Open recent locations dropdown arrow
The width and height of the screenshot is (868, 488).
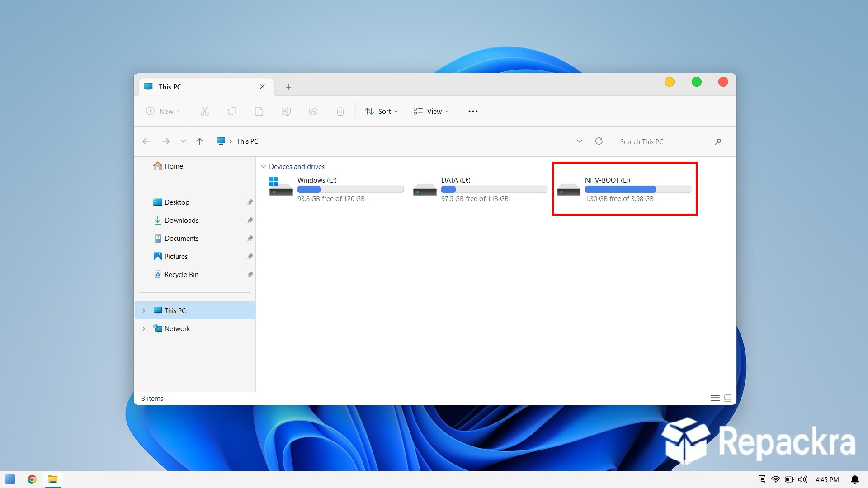[x=183, y=141]
